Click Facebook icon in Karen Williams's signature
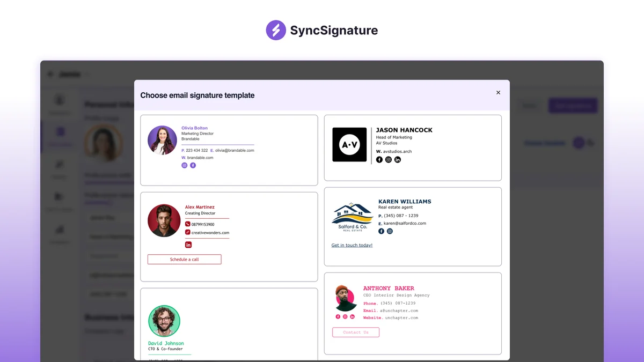 [x=381, y=231]
